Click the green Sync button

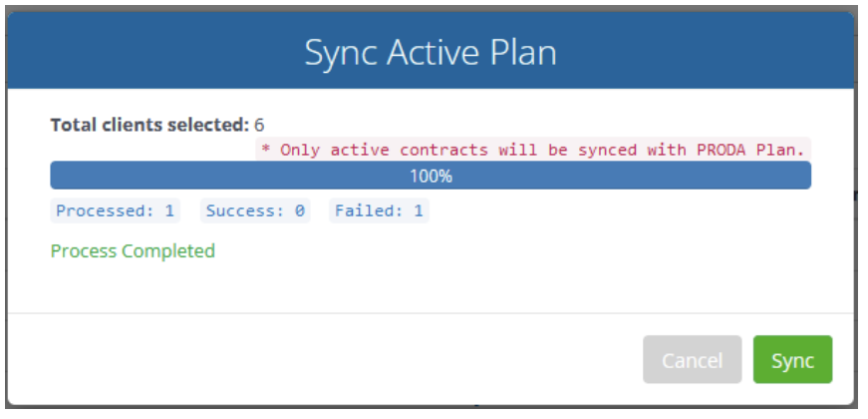click(x=792, y=359)
